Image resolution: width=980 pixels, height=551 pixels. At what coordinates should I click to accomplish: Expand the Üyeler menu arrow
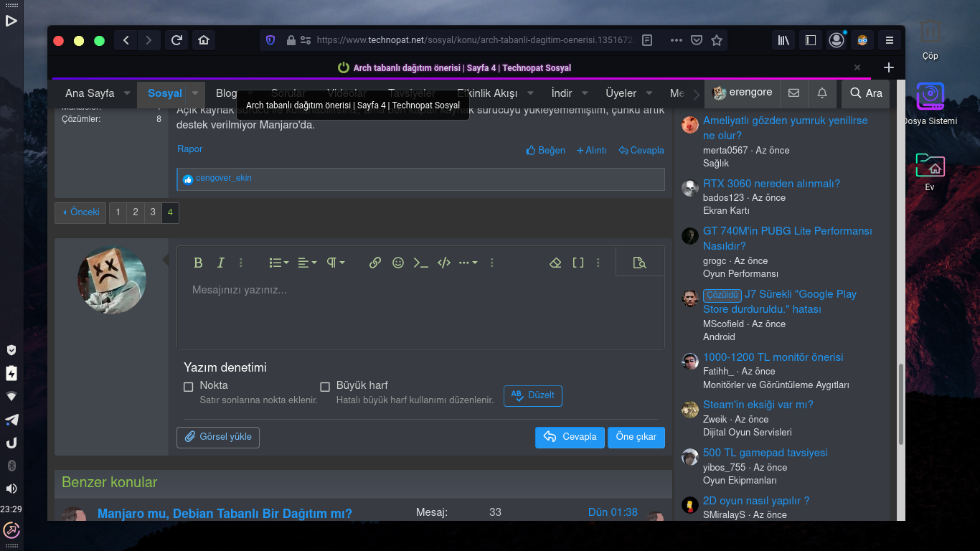tap(649, 93)
